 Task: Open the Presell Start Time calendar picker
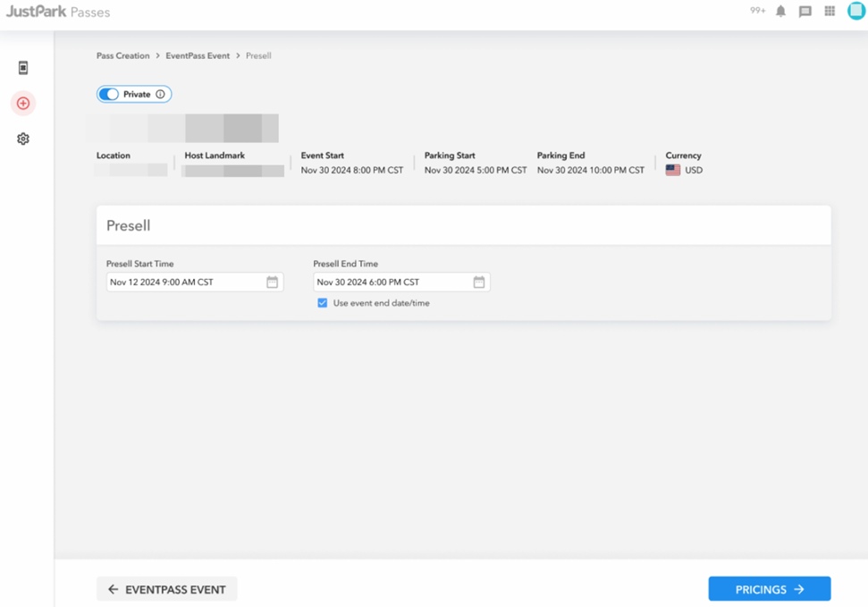tap(272, 282)
